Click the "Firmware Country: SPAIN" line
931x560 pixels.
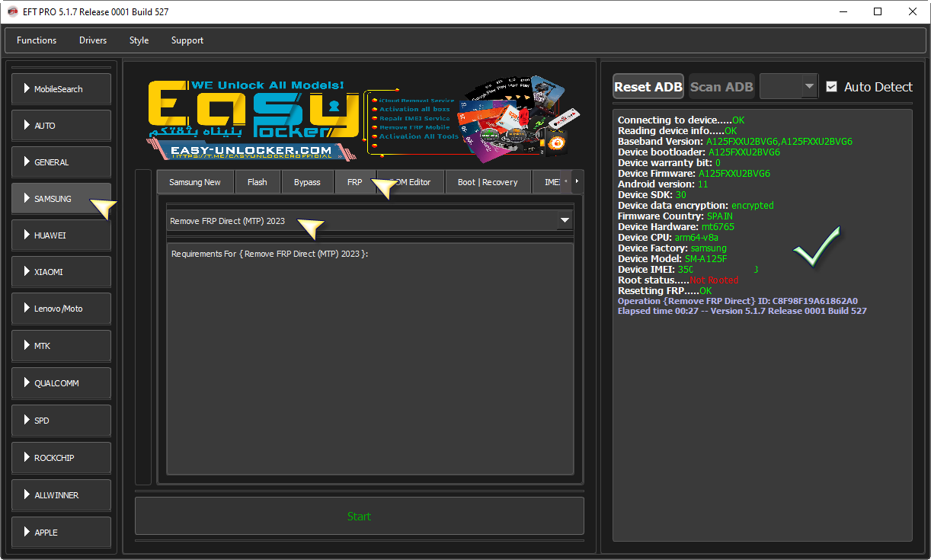click(675, 216)
